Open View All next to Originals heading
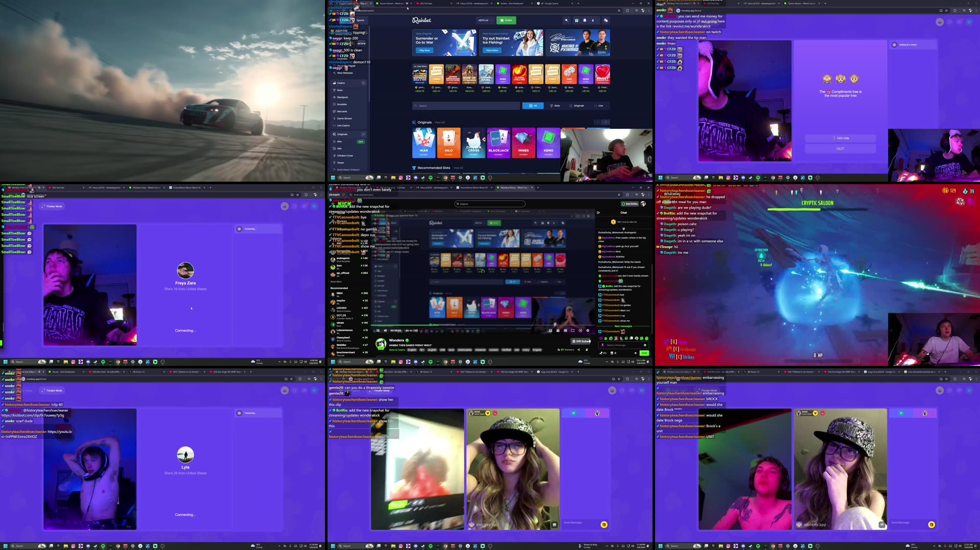 pos(440,122)
